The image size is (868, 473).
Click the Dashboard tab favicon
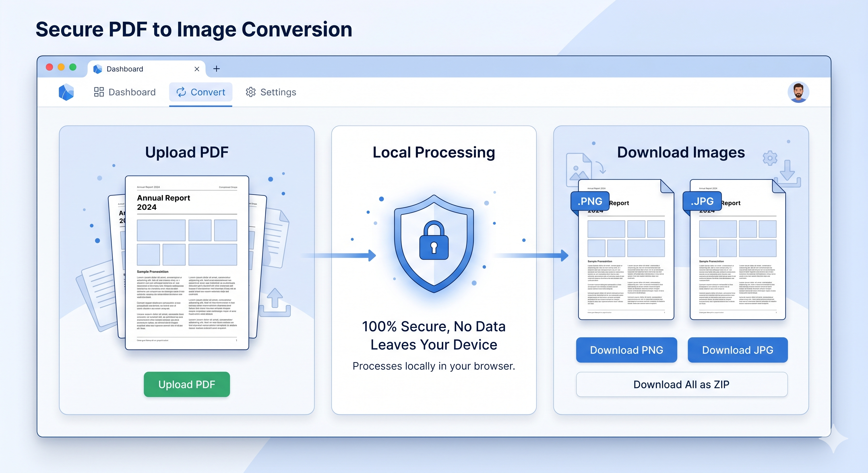98,69
